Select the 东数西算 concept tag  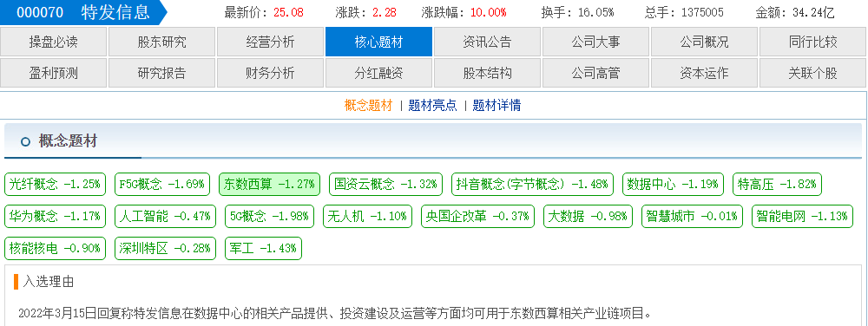[x=270, y=184]
